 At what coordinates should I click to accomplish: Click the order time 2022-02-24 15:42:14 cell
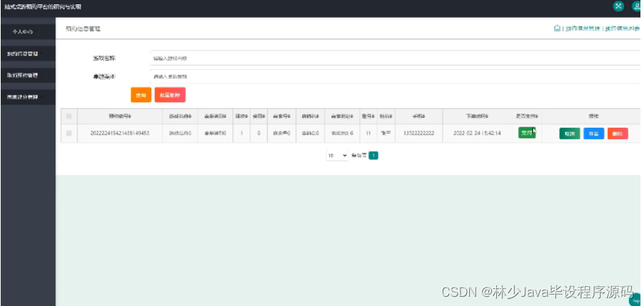[477, 133]
